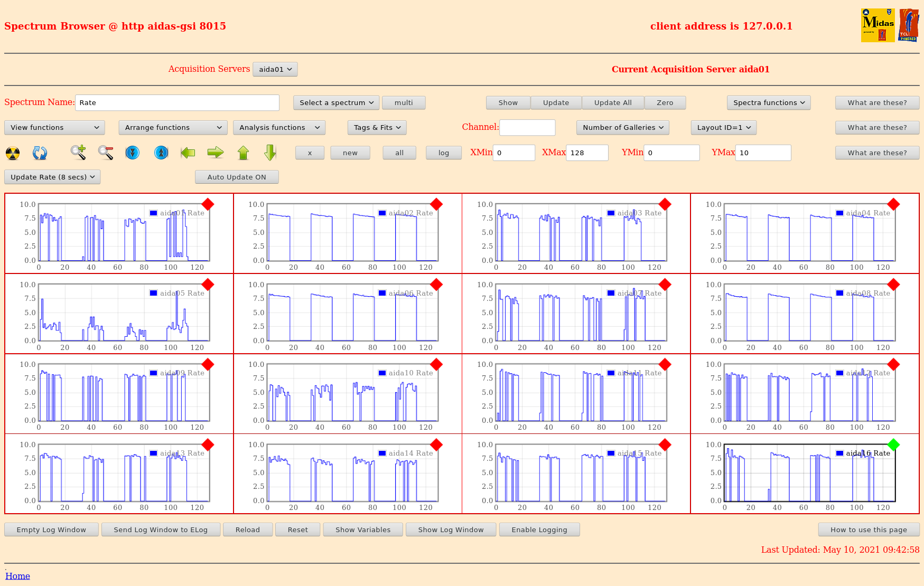Click the Update All button

(x=612, y=103)
